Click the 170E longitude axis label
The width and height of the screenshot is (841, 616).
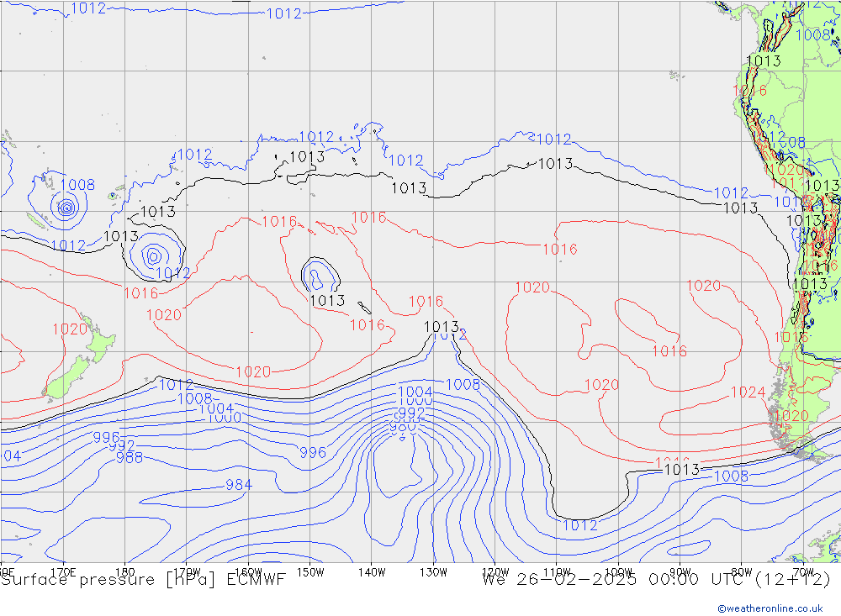tap(64, 571)
